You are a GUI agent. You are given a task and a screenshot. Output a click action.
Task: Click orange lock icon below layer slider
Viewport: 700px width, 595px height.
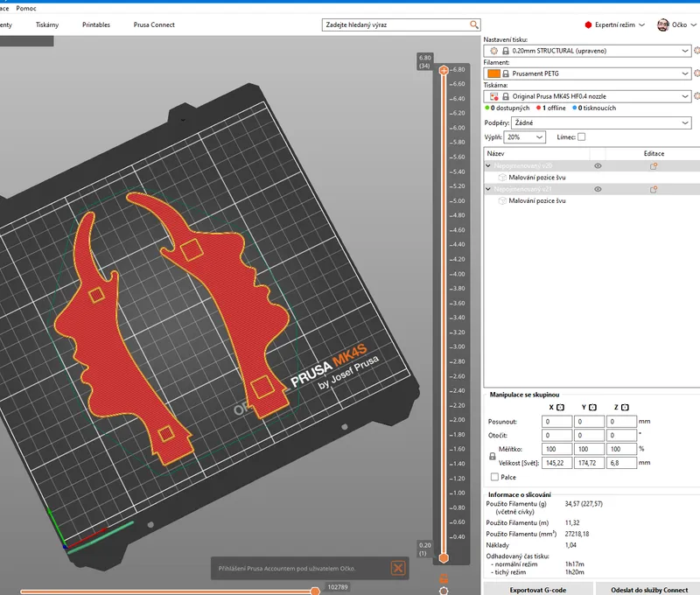coord(444,578)
